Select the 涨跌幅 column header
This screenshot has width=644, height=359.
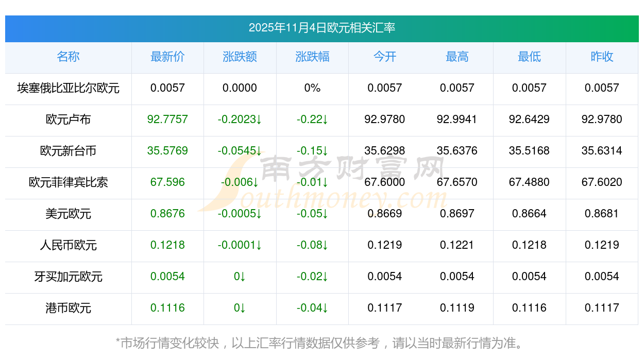[312, 57]
